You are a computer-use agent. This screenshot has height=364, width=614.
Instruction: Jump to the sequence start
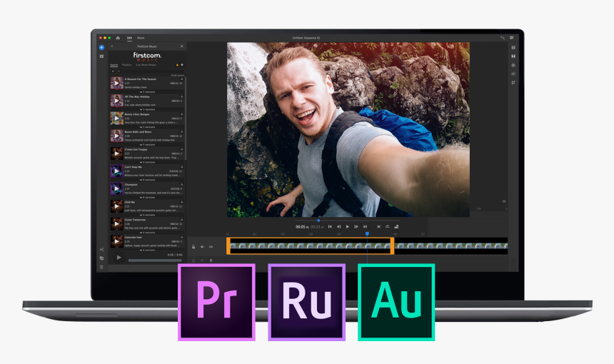330,227
